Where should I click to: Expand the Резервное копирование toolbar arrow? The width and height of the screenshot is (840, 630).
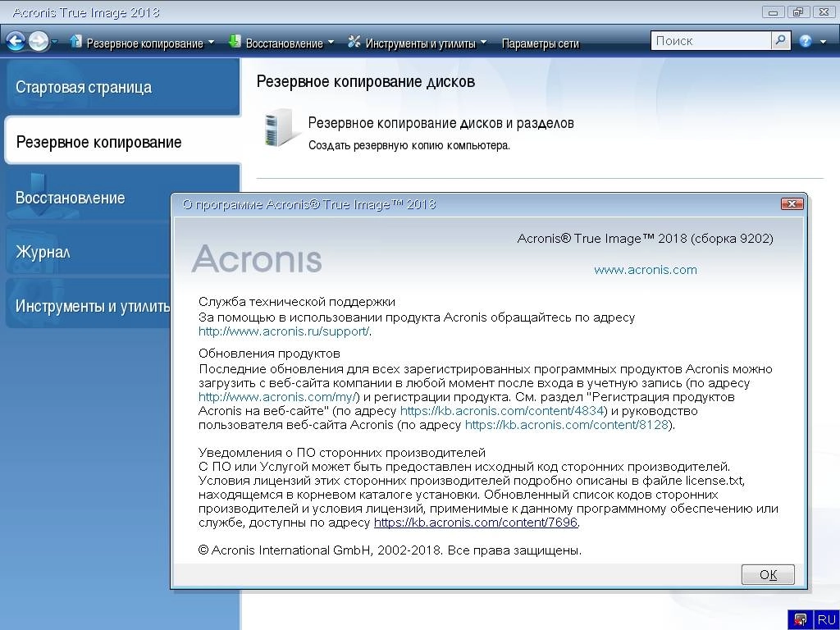(211, 42)
